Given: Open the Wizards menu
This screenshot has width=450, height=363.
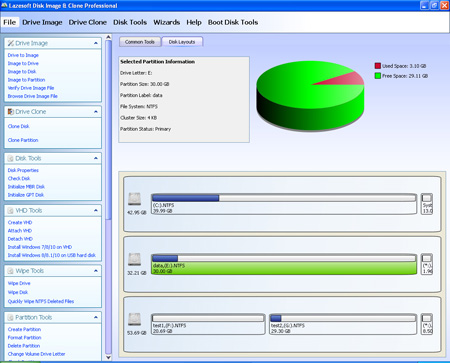Looking at the screenshot, I should click(x=167, y=22).
